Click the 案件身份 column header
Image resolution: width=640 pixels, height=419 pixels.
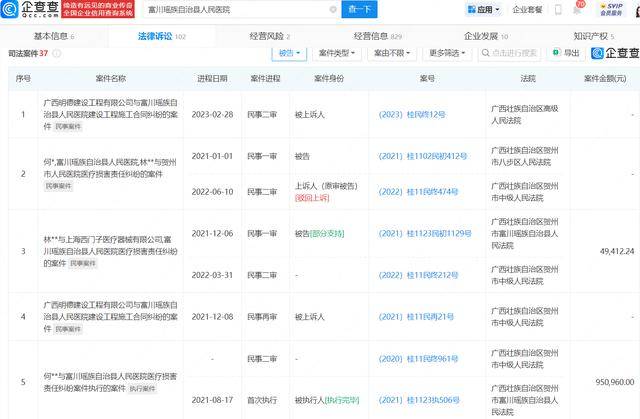329,78
